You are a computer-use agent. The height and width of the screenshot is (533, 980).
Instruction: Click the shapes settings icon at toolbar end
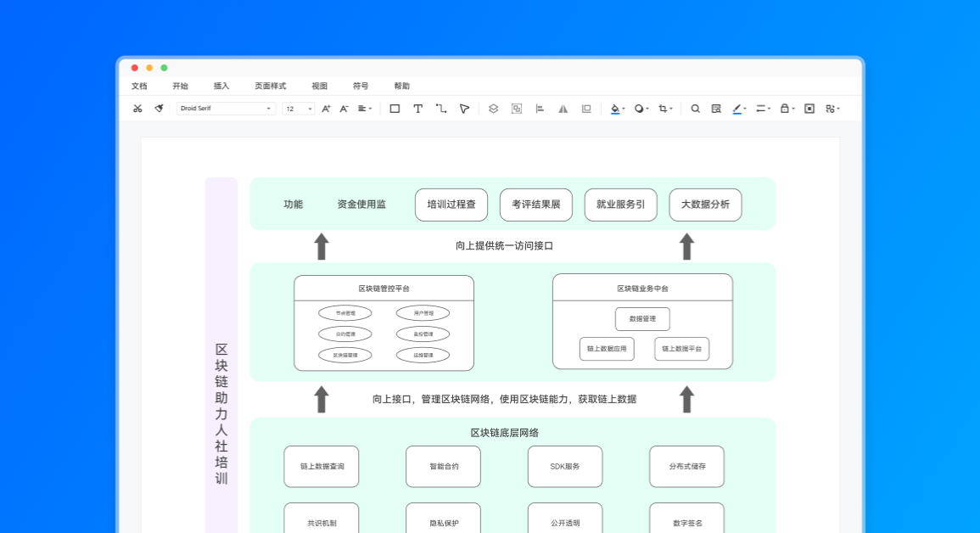(831, 109)
